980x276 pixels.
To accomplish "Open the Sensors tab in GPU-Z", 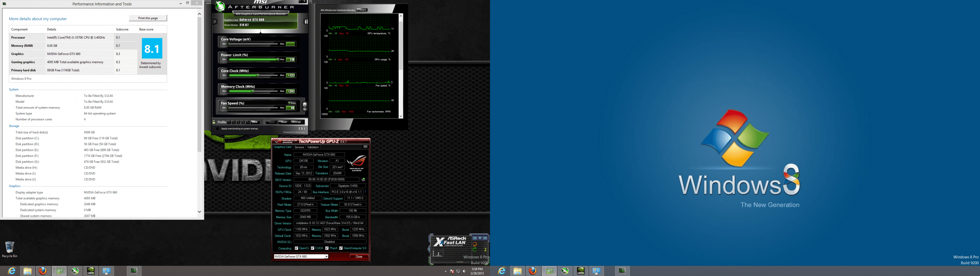I will click(x=299, y=147).
